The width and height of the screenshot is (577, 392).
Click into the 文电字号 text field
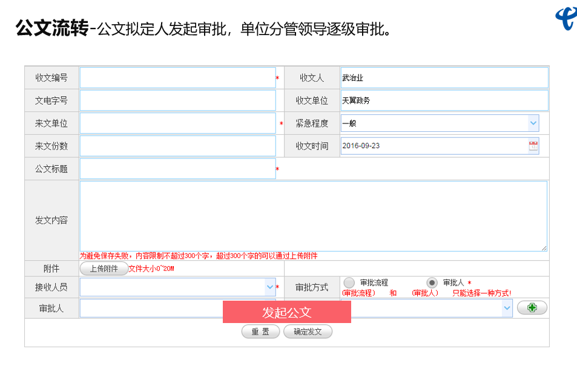click(177, 100)
